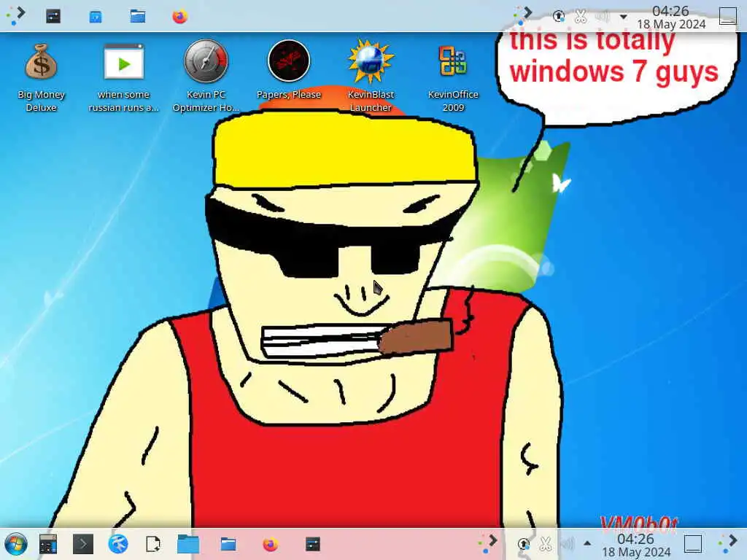The image size is (747, 560).
Task: Open System Settings from the bottom panel
Action: pos(312,544)
